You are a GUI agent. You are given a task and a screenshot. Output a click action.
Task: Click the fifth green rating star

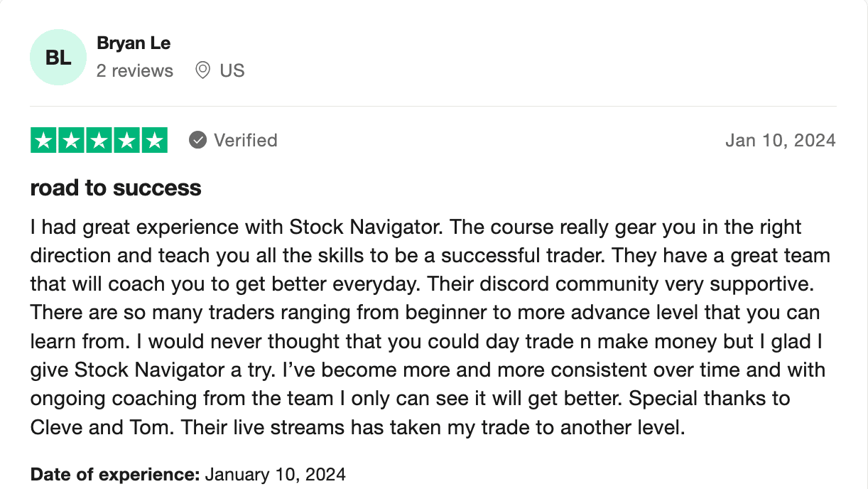coord(153,140)
